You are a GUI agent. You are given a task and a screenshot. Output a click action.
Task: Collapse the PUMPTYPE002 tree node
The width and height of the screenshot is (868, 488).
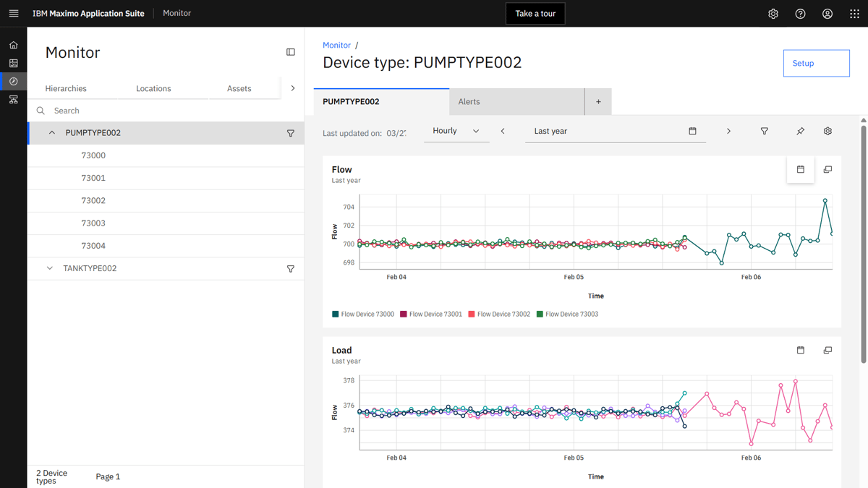coord(52,133)
